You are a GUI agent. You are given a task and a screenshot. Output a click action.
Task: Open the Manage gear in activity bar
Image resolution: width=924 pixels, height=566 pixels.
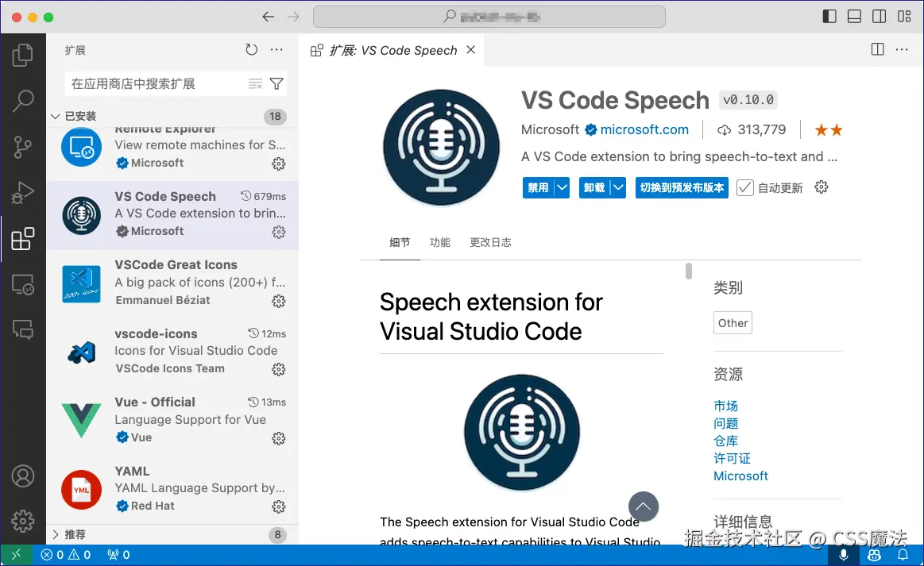[x=22, y=522]
